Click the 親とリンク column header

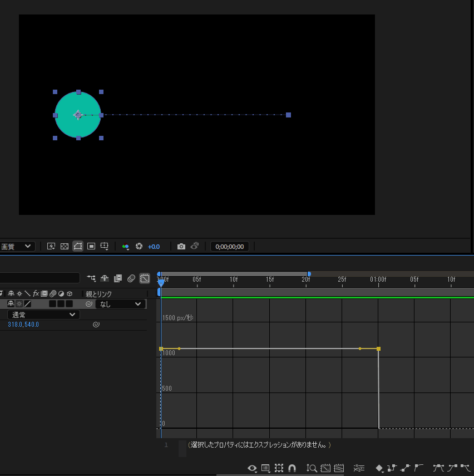pos(98,294)
